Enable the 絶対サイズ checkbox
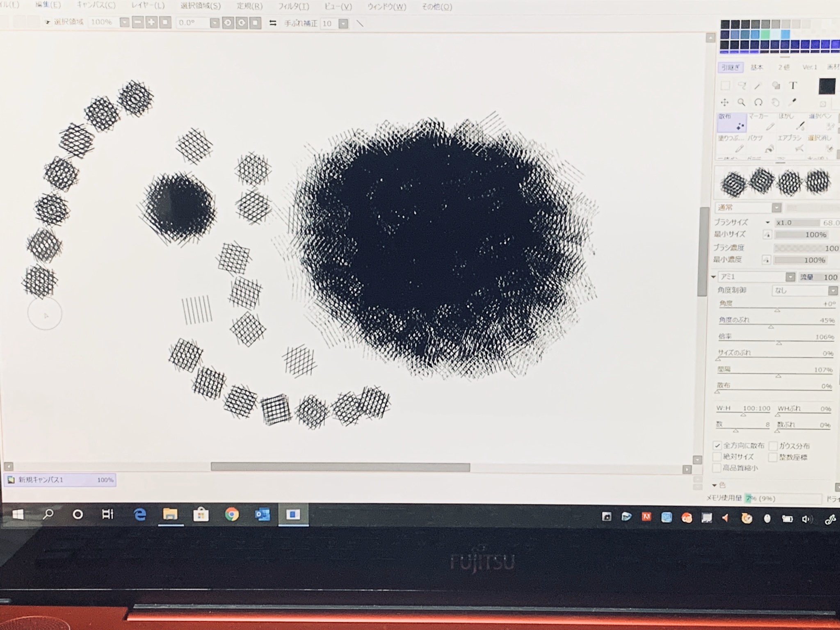 pyautogui.click(x=717, y=457)
